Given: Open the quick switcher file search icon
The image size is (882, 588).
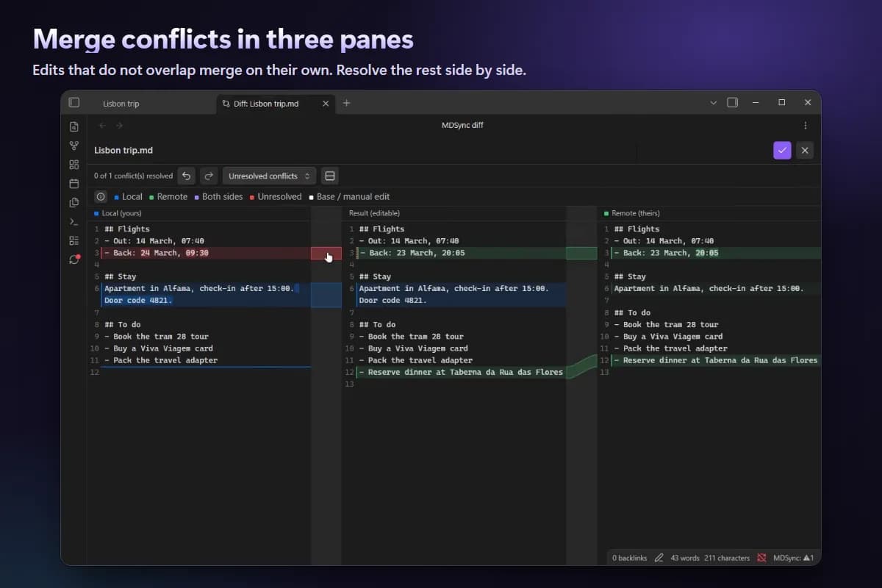Looking at the screenshot, I should tap(73, 126).
